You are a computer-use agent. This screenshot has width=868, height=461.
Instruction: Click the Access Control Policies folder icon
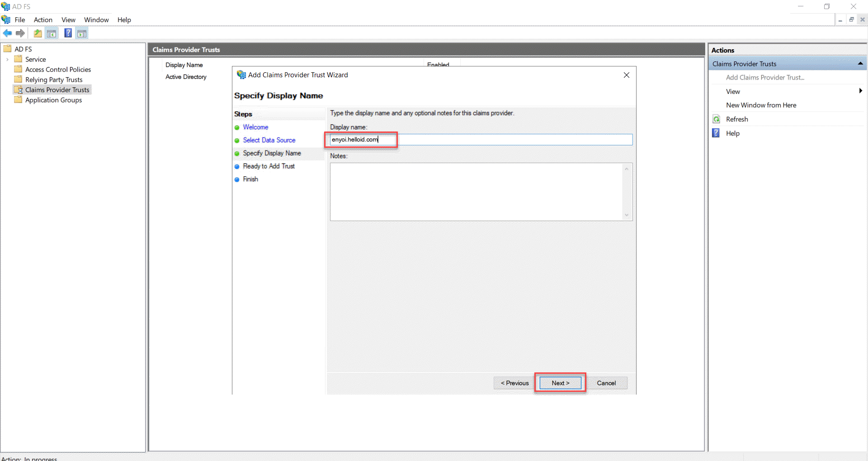tap(18, 69)
